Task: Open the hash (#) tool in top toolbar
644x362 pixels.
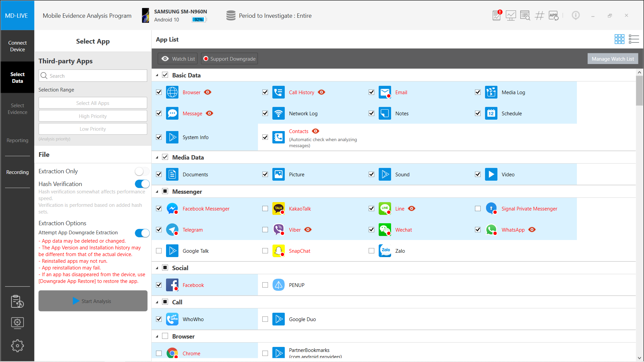Action: (539, 15)
